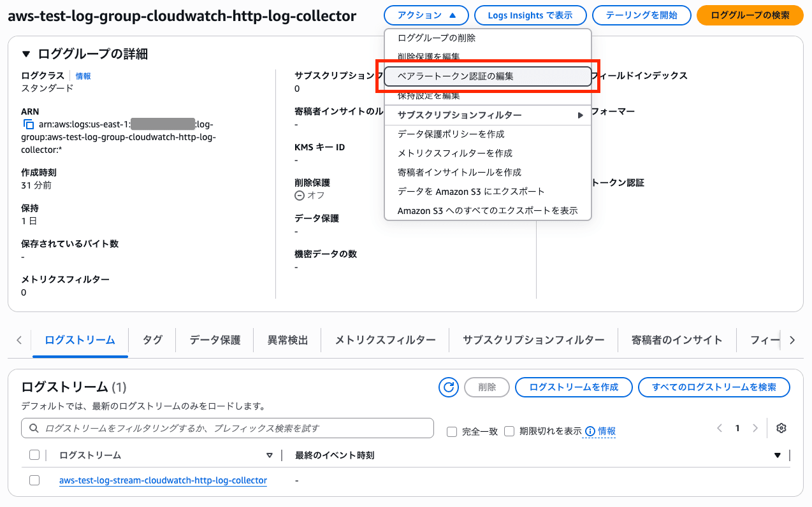Refresh the log streams list
Image resolution: width=812 pixels, height=507 pixels.
(449, 387)
